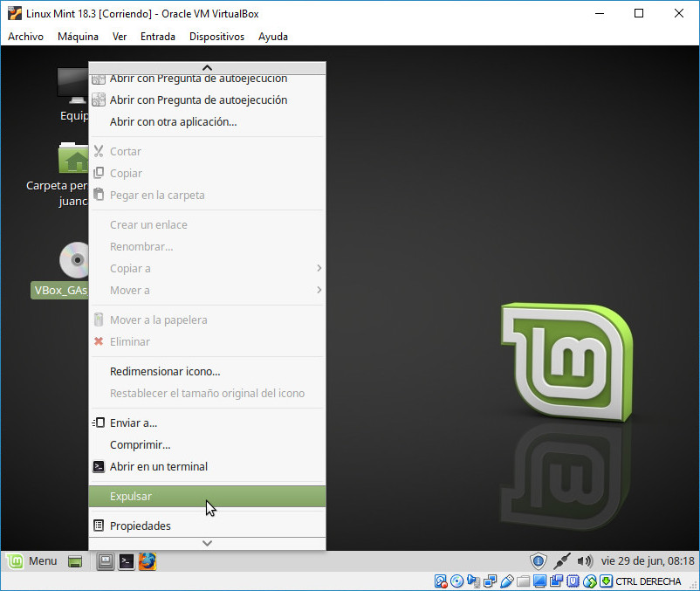The image size is (700, 591).
Task: Click the greyed Copiar entry
Action: [207, 173]
